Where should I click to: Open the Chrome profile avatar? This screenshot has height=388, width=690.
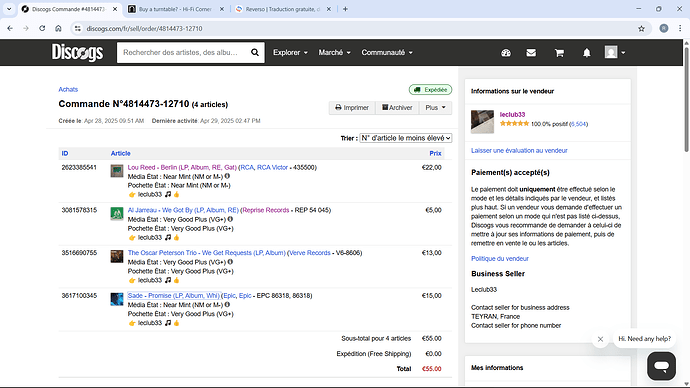click(664, 29)
